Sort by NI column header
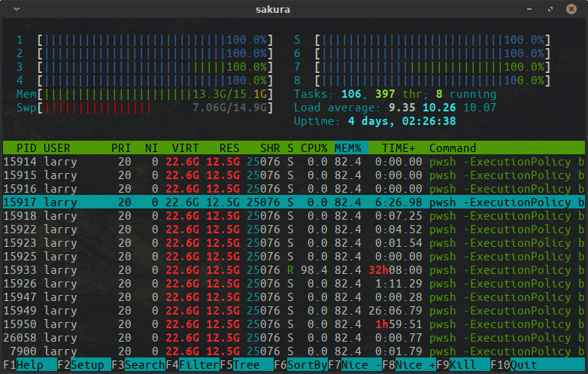Screen dimensions: 588x374 pos(151,147)
